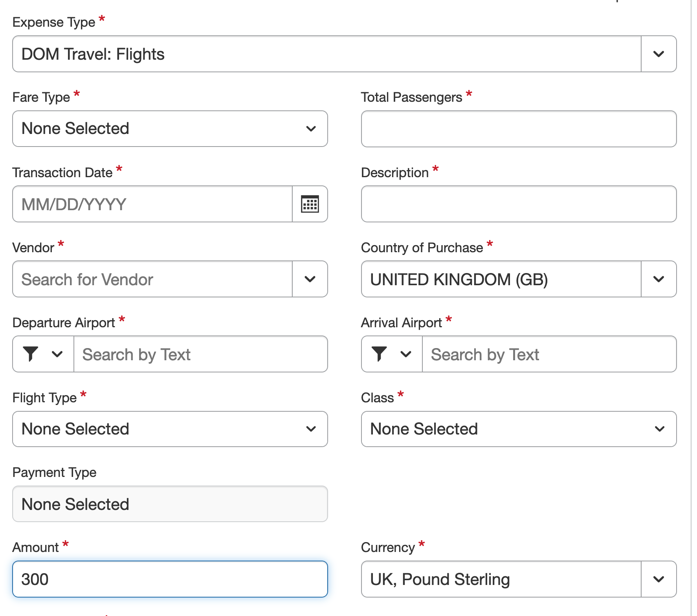Focus the Transaction Date MM/DD/YYYY field
697x616 pixels.
coord(152,204)
